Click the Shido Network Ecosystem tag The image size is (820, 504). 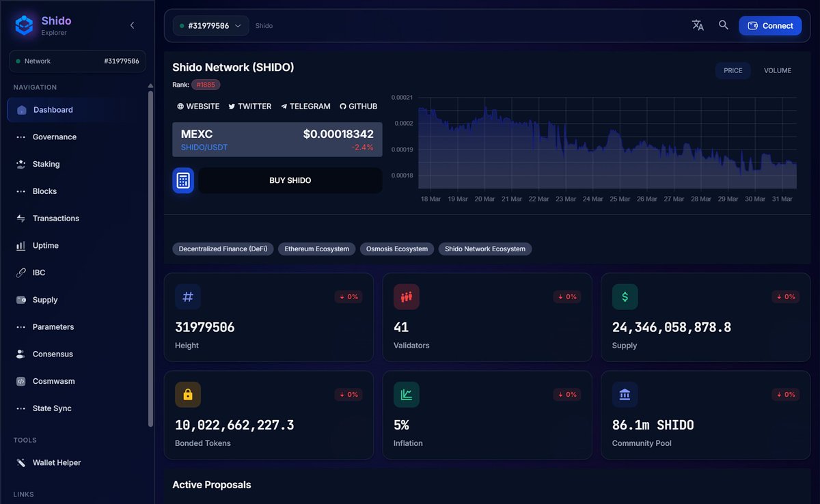click(485, 249)
